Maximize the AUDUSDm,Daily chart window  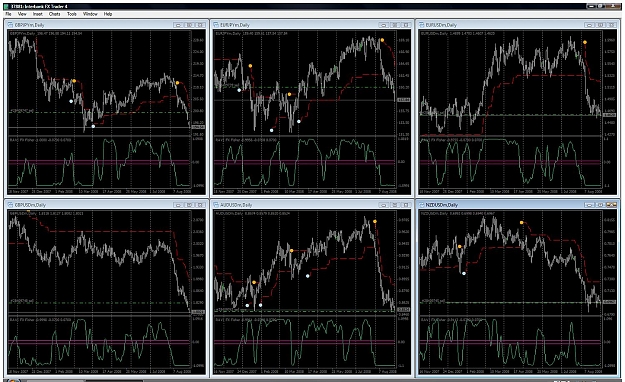pos(395,205)
